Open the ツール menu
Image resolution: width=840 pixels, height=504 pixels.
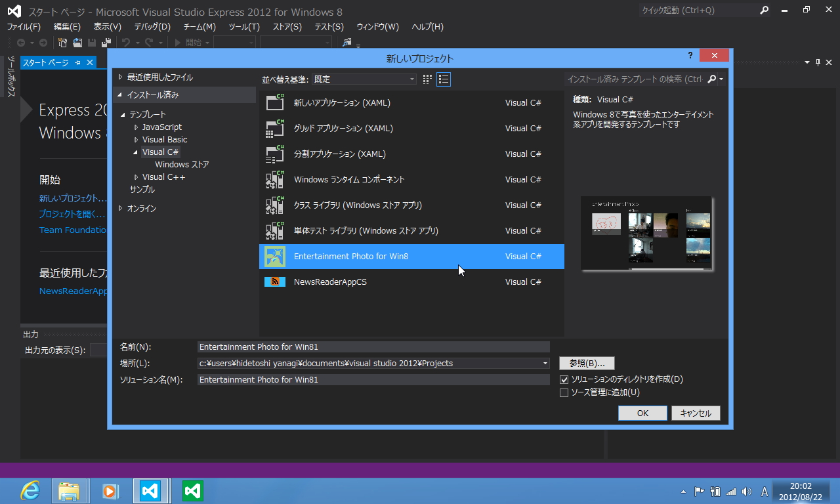point(243,27)
